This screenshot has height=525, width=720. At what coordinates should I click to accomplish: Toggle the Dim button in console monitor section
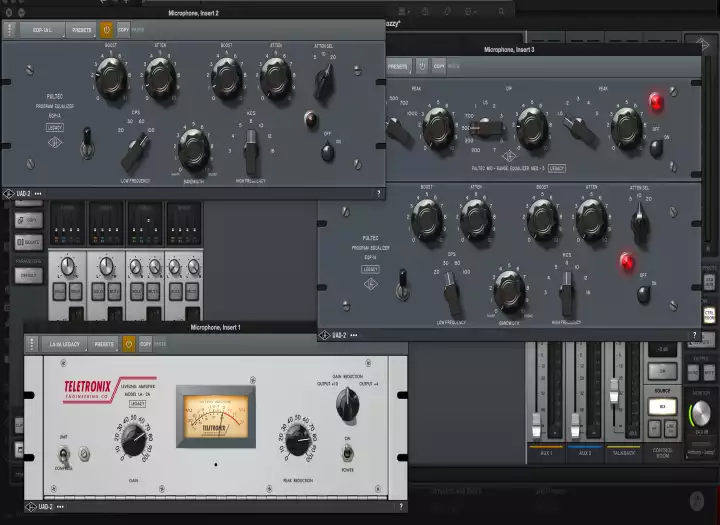(662, 371)
